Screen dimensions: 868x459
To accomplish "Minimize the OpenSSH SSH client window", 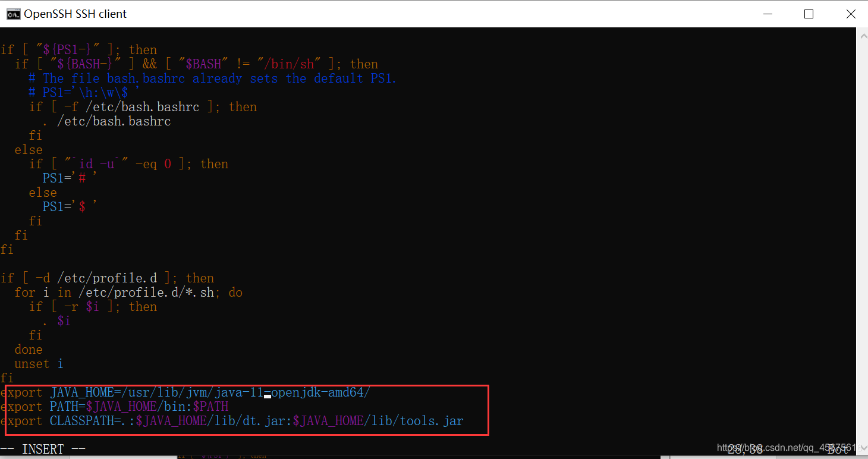I will tap(768, 14).
